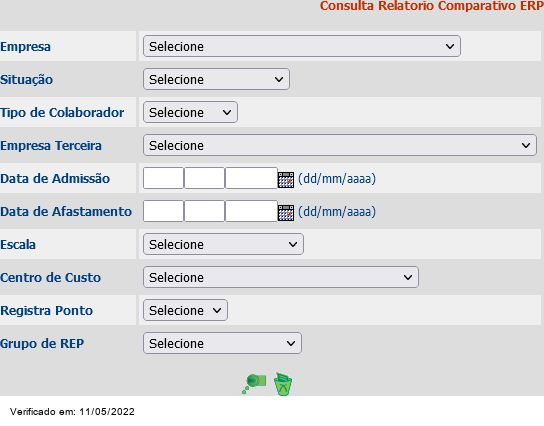Open the Empresa dropdown
544x426 pixels.
(302, 46)
